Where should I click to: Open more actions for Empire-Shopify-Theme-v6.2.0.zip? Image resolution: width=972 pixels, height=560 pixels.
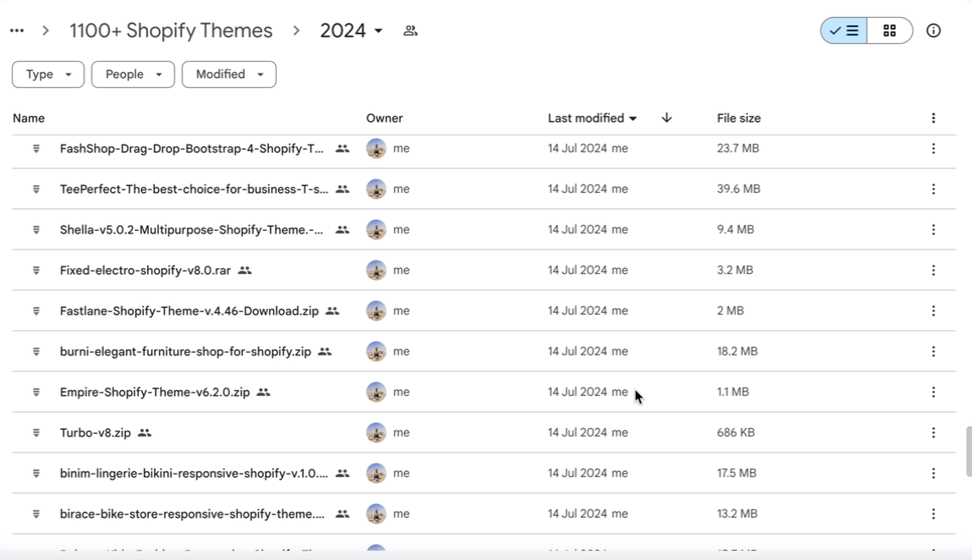(x=934, y=392)
